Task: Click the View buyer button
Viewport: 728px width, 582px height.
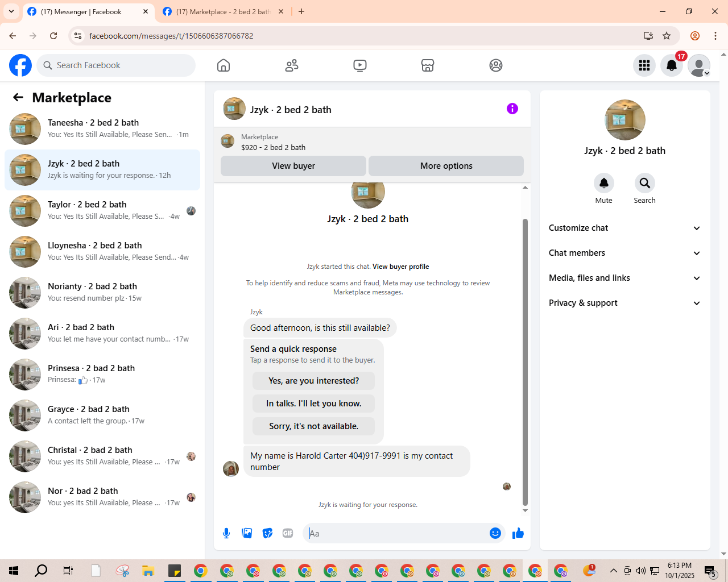Action: coord(293,166)
